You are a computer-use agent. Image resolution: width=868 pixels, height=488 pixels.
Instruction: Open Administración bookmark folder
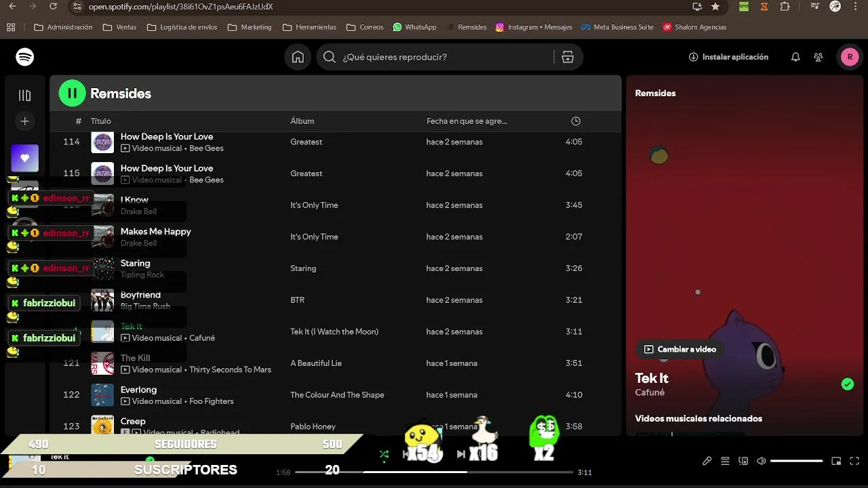pyautogui.click(x=63, y=27)
